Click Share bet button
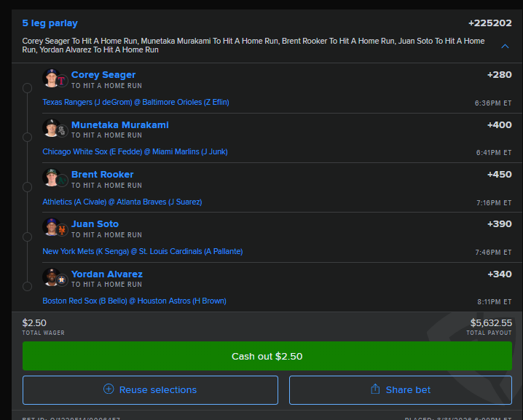 [x=401, y=390]
